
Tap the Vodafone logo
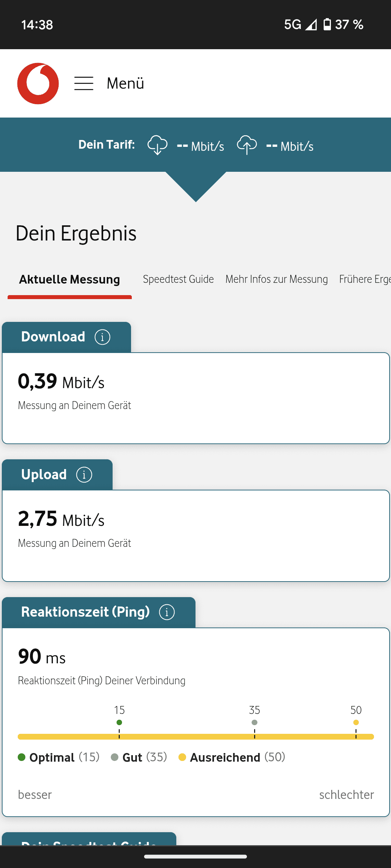tap(38, 84)
